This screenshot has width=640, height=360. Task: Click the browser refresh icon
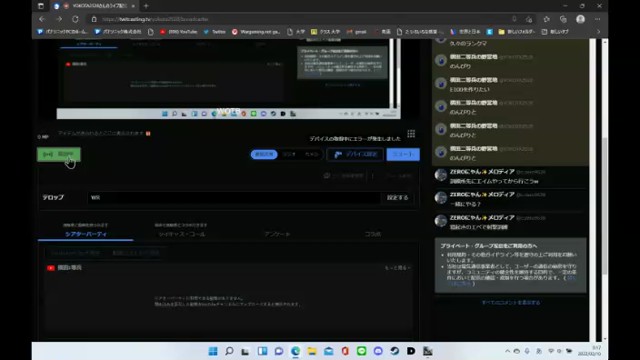(75, 19)
